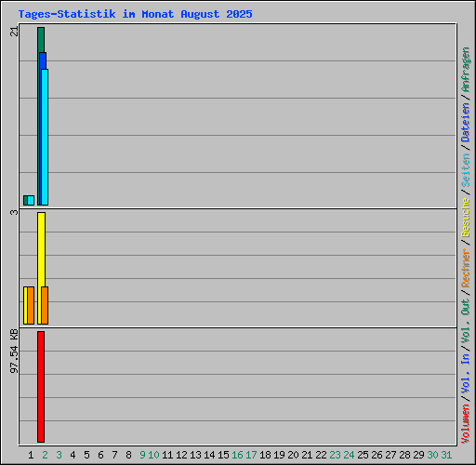
Task: Click the chart title Tages-Statistik im Monat August 2025
Action: point(135,14)
